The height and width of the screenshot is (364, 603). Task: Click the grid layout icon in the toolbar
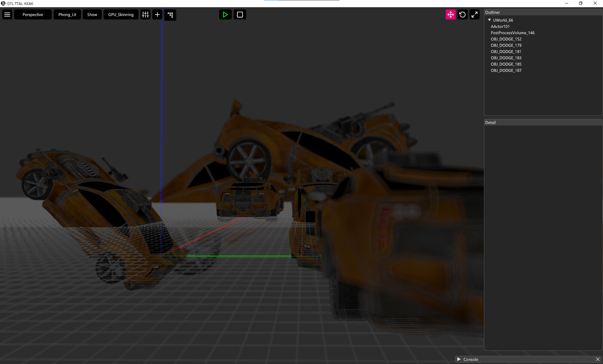point(170,14)
